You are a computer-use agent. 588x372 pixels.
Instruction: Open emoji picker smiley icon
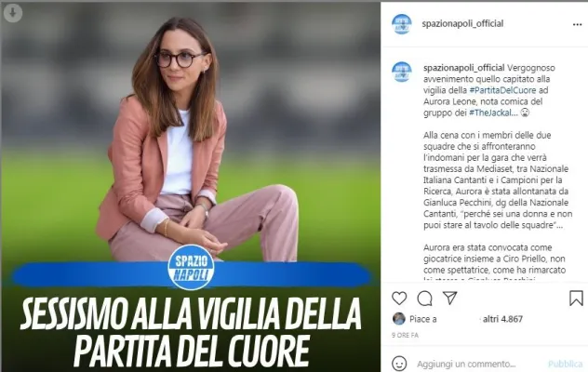[x=399, y=364]
